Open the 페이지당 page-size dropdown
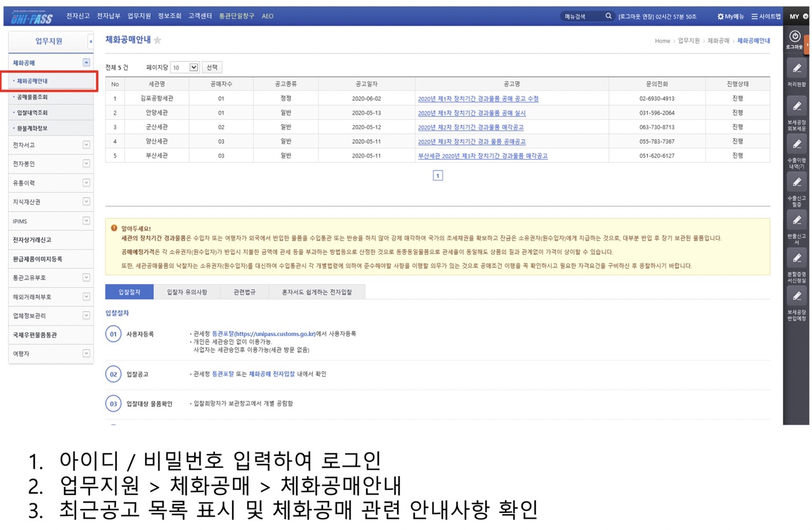 click(x=185, y=67)
